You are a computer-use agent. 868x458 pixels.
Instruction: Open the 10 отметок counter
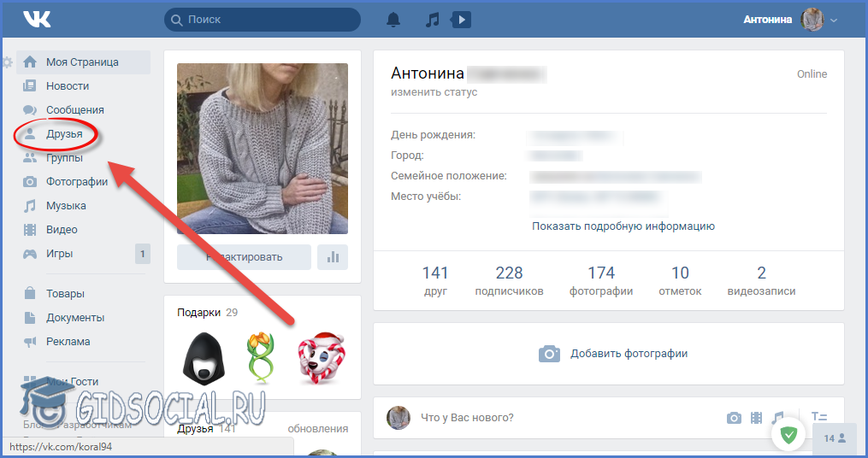pyautogui.click(x=680, y=281)
